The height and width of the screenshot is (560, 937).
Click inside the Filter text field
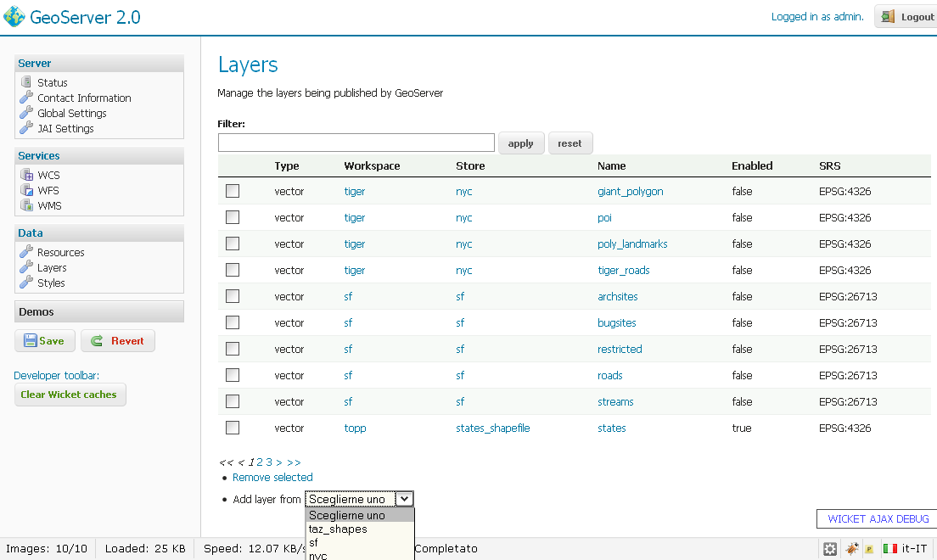click(x=356, y=143)
